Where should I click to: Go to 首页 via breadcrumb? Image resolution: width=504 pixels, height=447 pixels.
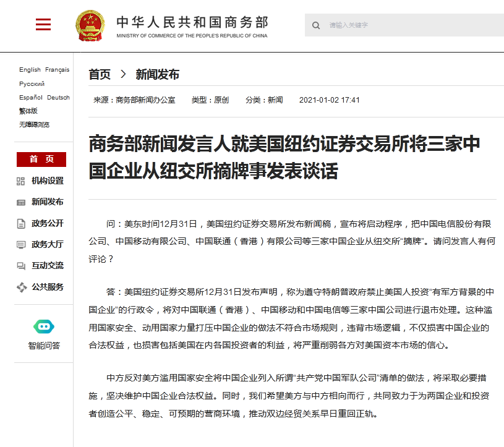(x=100, y=75)
